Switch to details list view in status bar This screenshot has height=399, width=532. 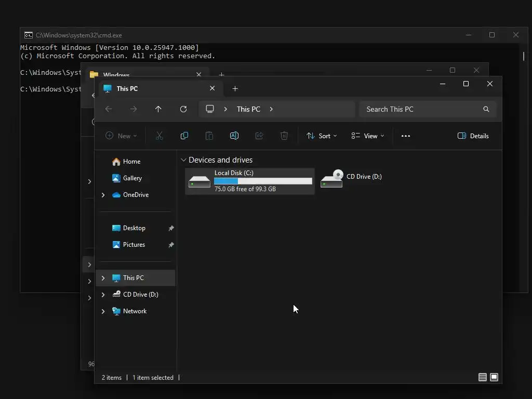[483, 377]
